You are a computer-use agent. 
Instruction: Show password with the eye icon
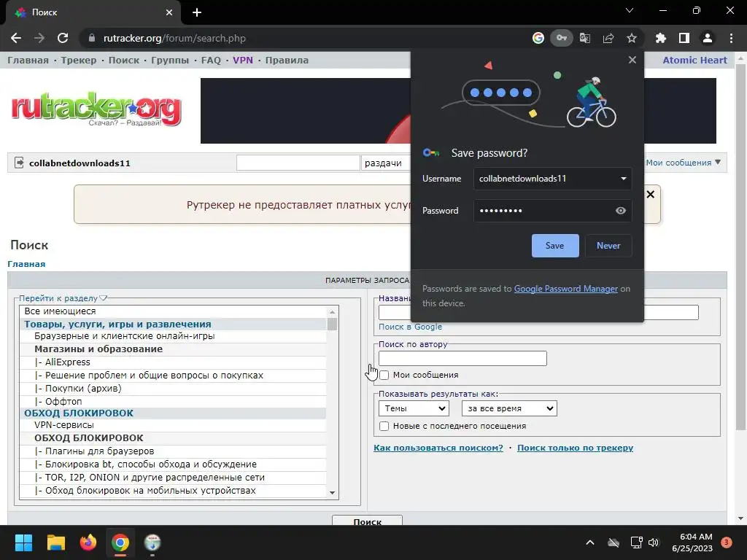620,211
